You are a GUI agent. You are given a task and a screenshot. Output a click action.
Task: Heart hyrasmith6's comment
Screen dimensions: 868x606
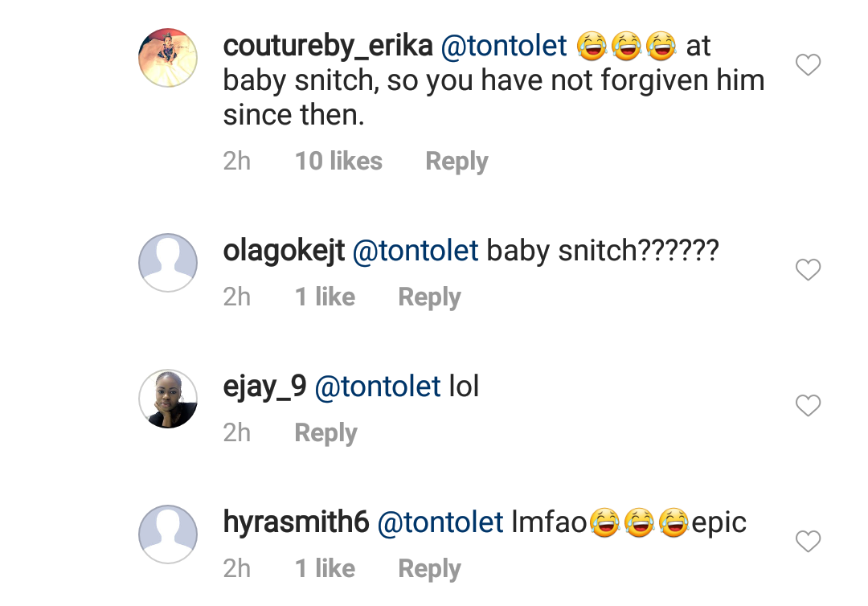808,541
